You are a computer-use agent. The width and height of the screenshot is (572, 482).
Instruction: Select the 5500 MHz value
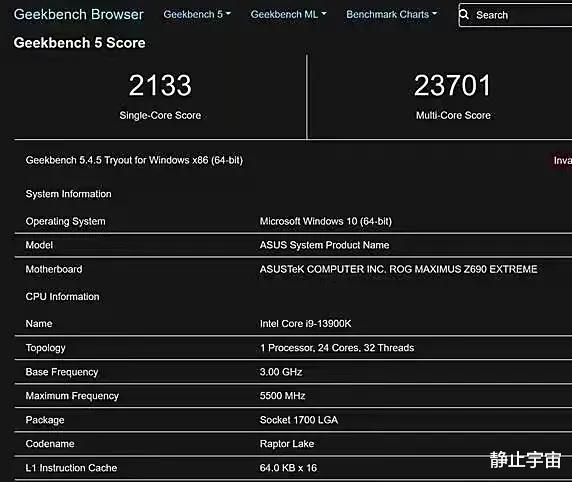click(x=282, y=396)
